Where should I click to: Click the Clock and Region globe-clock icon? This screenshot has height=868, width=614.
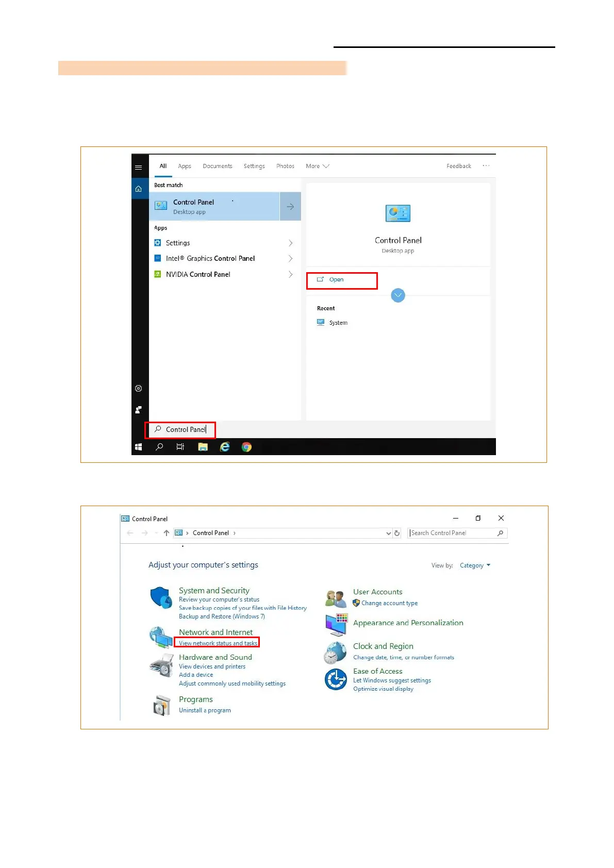point(335,653)
